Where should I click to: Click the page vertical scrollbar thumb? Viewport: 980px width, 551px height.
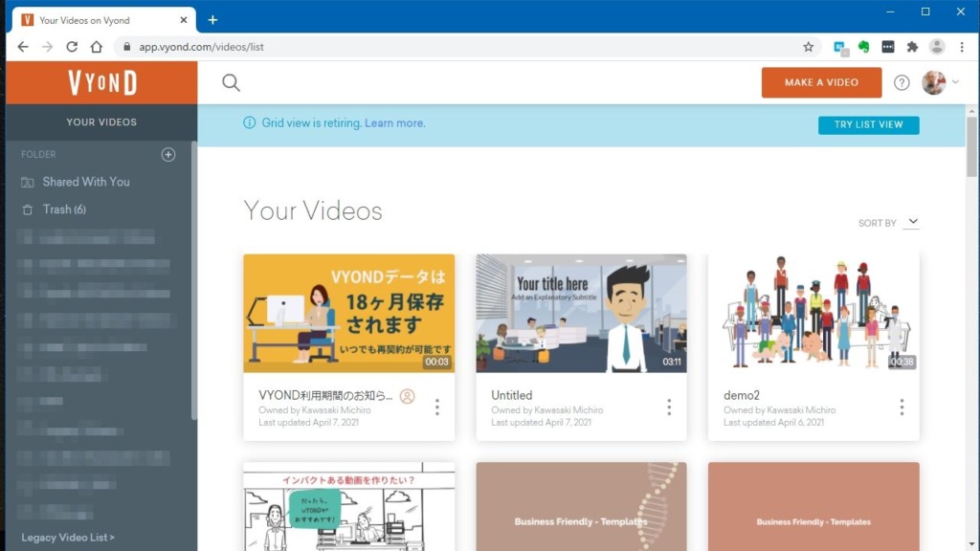(x=971, y=146)
